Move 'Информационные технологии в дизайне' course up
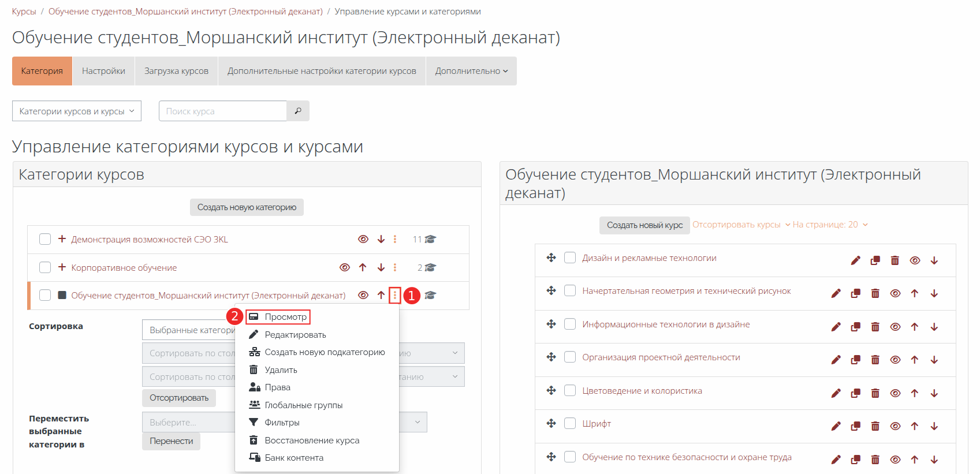This screenshot has width=980, height=474. 914,327
